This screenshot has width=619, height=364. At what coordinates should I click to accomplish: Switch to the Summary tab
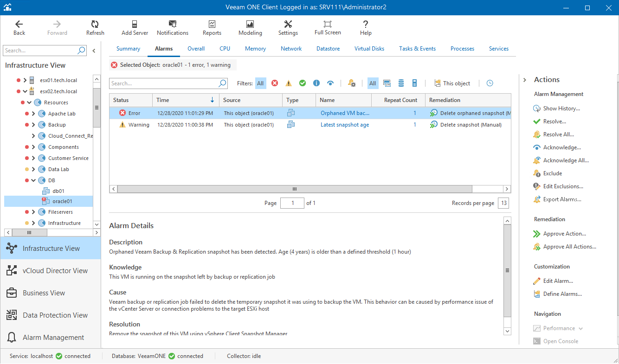point(128,49)
